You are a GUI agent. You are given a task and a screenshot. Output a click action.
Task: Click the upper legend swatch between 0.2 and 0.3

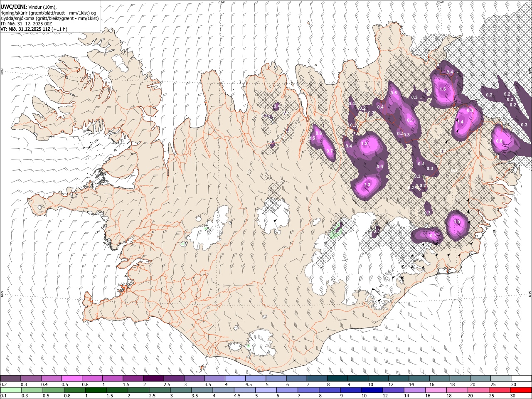[11, 379]
